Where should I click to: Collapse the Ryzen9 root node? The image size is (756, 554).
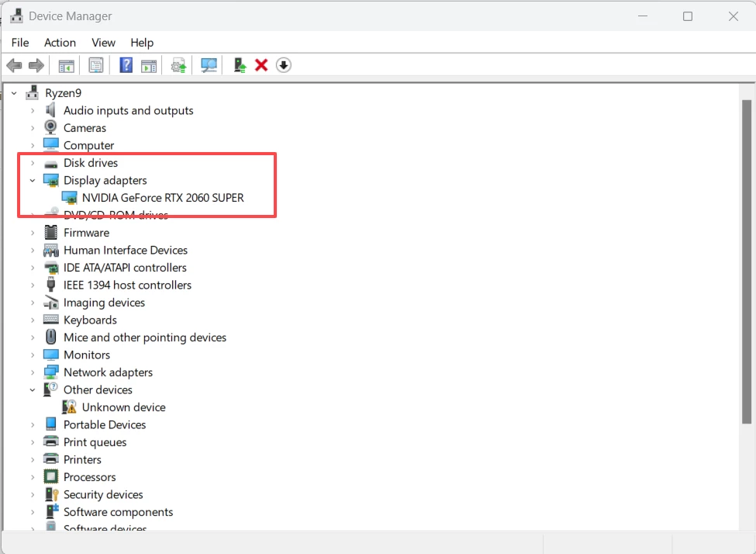pyautogui.click(x=15, y=93)
